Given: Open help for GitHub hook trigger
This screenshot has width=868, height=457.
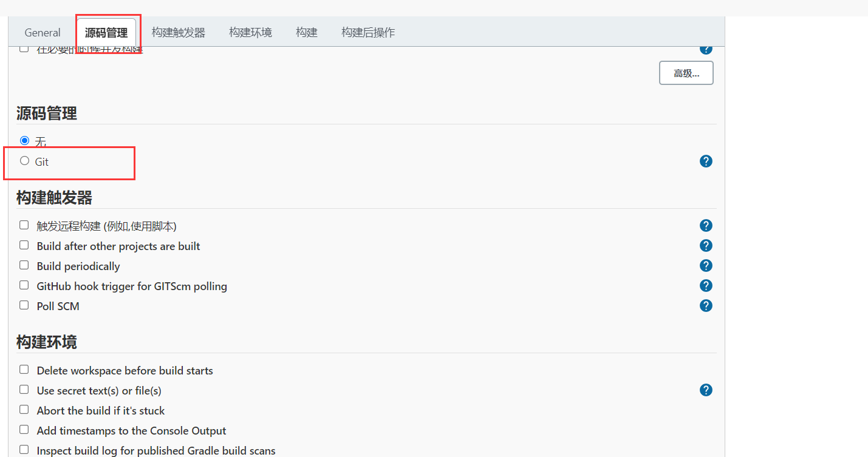Looking at the screenshot, I should coord(706,286).
